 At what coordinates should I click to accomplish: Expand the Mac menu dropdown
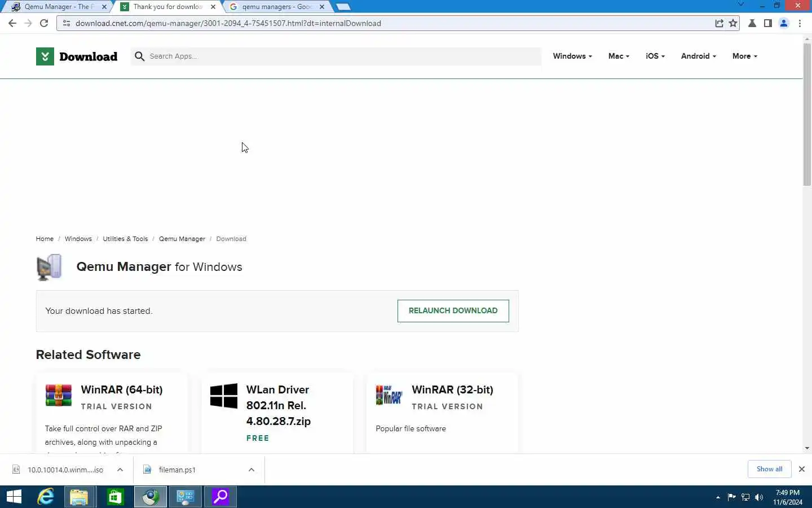(619, 56)
